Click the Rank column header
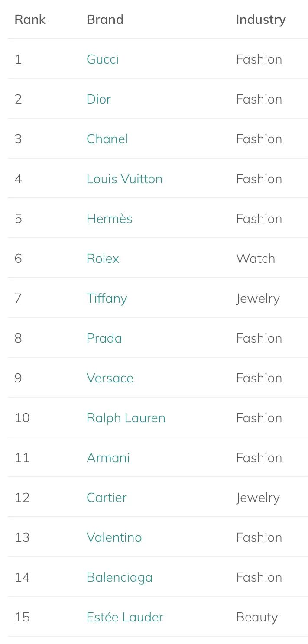Image resolution: width=308 pixels, height=644 pixels. [30, 19]
